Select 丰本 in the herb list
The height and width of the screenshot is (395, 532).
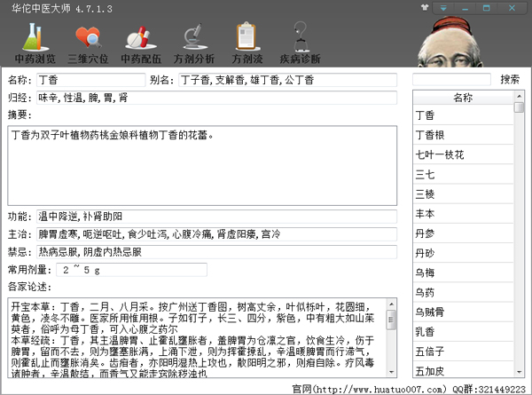click(463, 214)
